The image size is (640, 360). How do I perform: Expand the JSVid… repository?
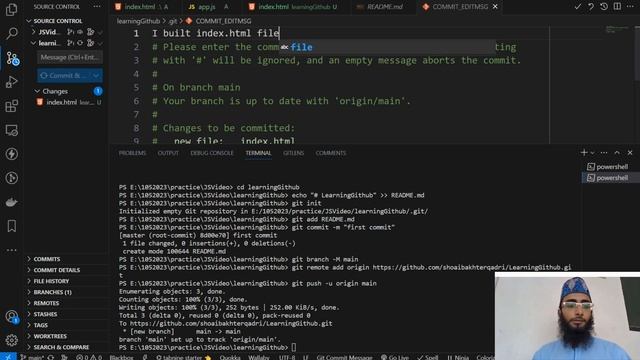click(x=33, y=32)
